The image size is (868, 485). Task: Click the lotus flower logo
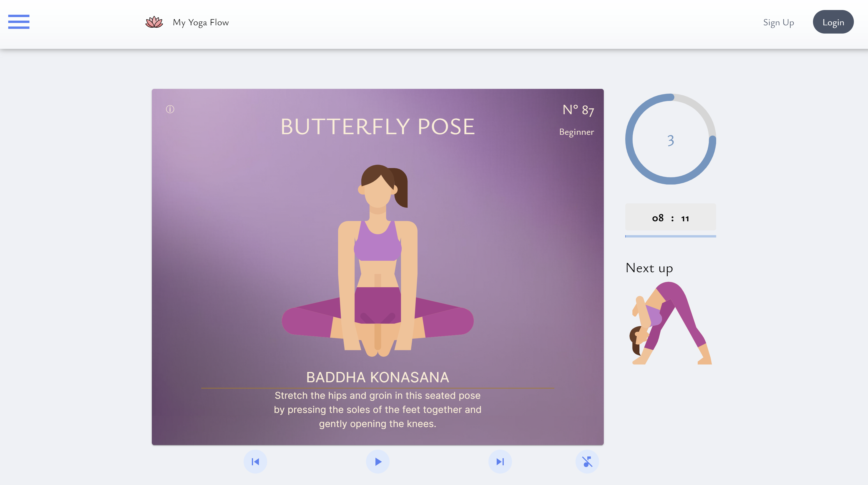pyautogui.click(x=154, y=22)
